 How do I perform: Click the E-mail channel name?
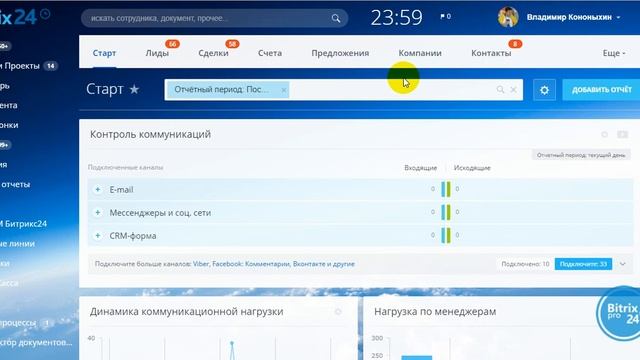click(121, 190)
